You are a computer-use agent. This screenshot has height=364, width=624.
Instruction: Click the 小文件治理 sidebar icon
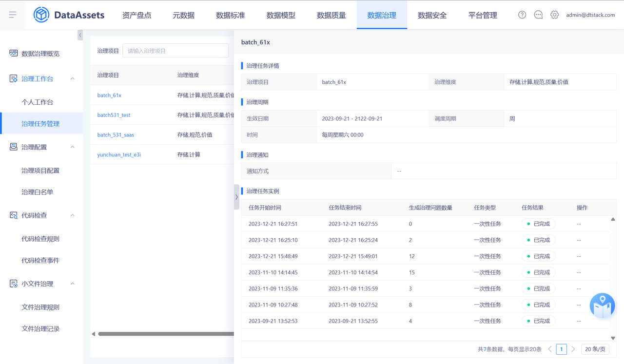pyautogui.click(x=14, y=283)
